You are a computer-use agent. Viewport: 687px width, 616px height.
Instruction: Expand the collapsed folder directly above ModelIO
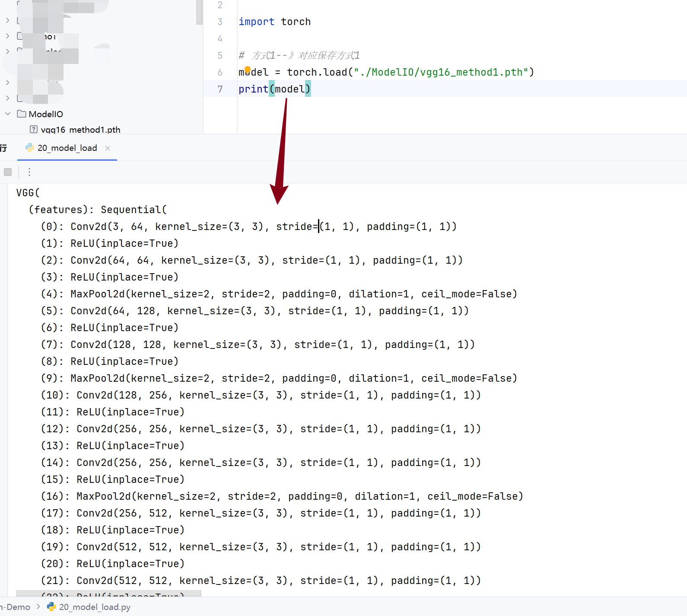[8, 98]
